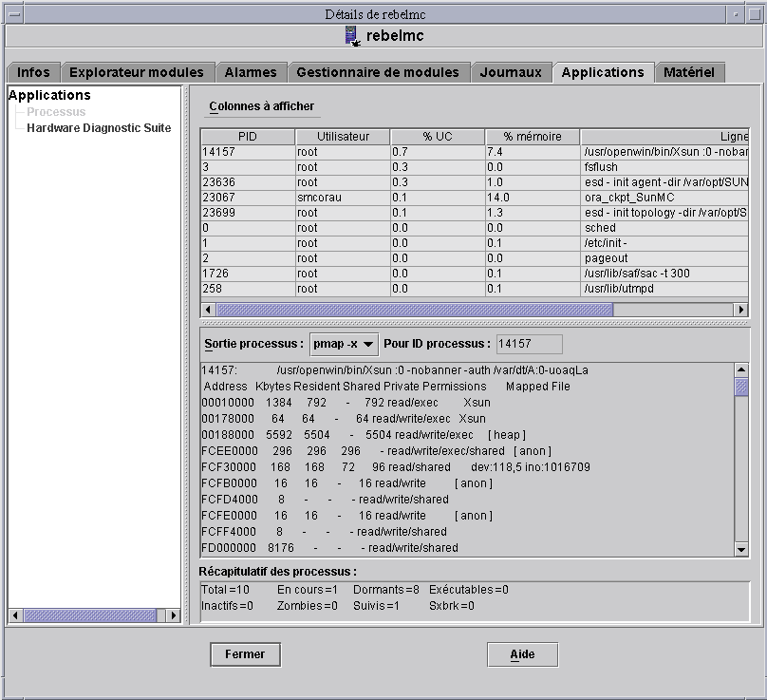Click process table scroll left arrow
The height and width of the screenshot is (700, 767).
[x=209, y=310]
